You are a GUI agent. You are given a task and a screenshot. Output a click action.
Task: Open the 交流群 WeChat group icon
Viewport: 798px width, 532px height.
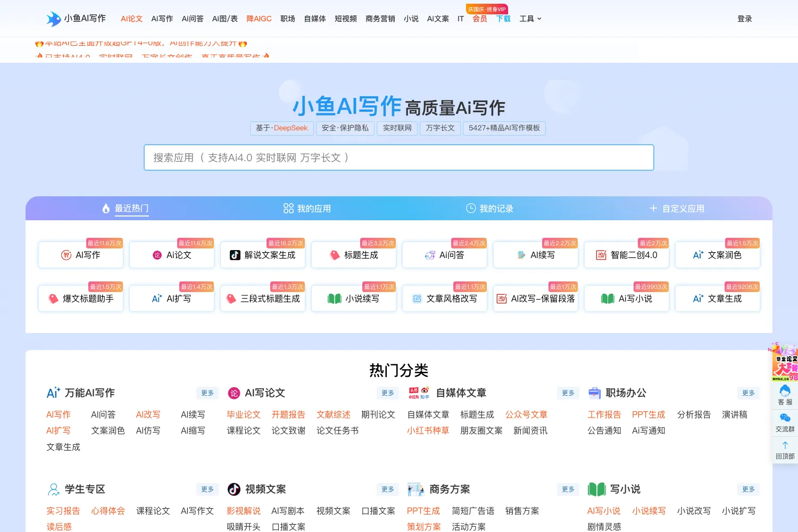coord(785,418)
